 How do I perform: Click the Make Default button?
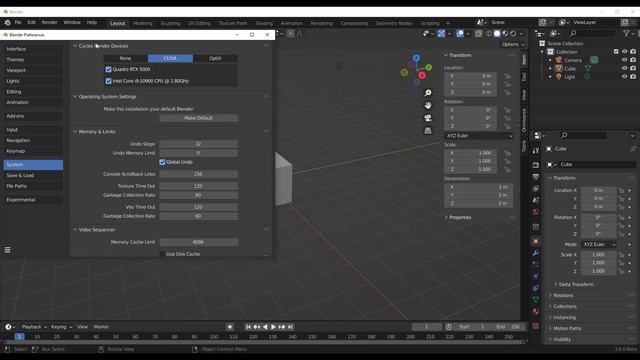click(x=198, y=118)
